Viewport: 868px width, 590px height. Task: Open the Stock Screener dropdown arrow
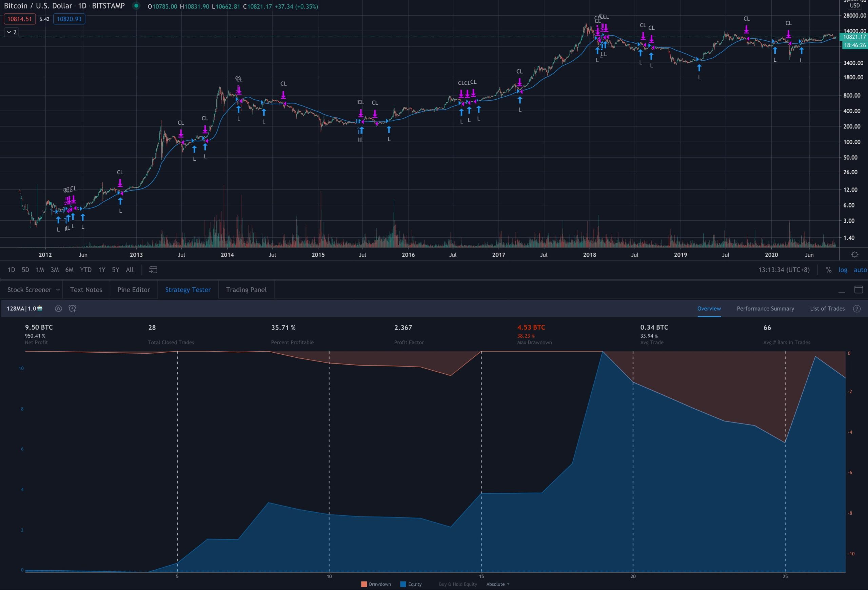pos(58,290)
